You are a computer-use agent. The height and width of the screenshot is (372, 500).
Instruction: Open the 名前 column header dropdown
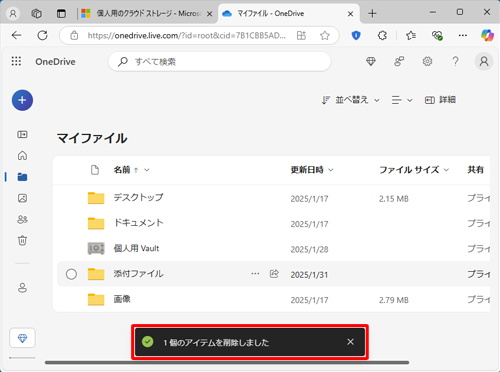[132, 170]
